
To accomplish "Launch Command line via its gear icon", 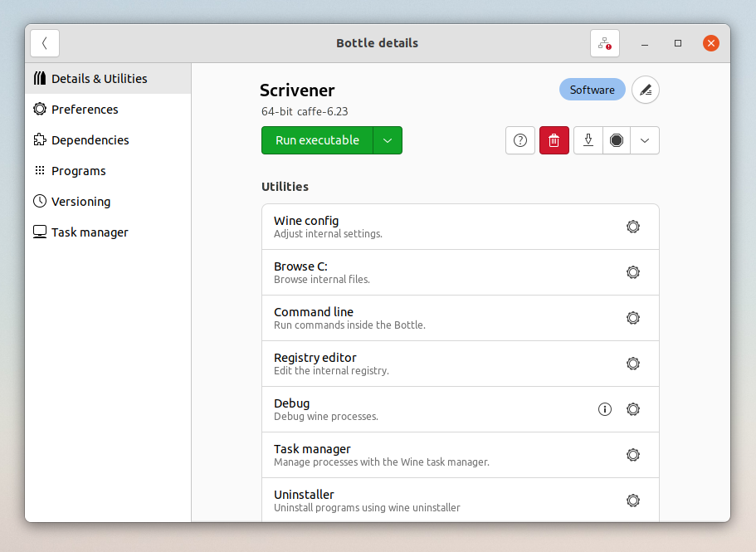I will (633, 318).
